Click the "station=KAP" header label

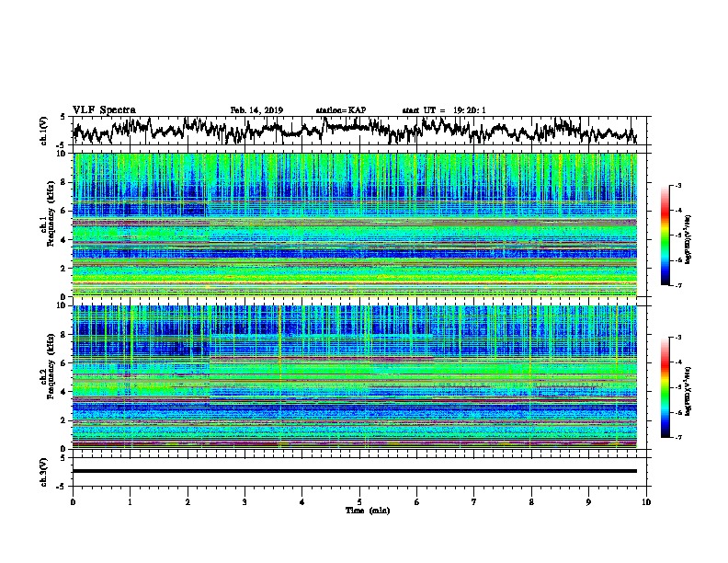(x=341, y=110)
